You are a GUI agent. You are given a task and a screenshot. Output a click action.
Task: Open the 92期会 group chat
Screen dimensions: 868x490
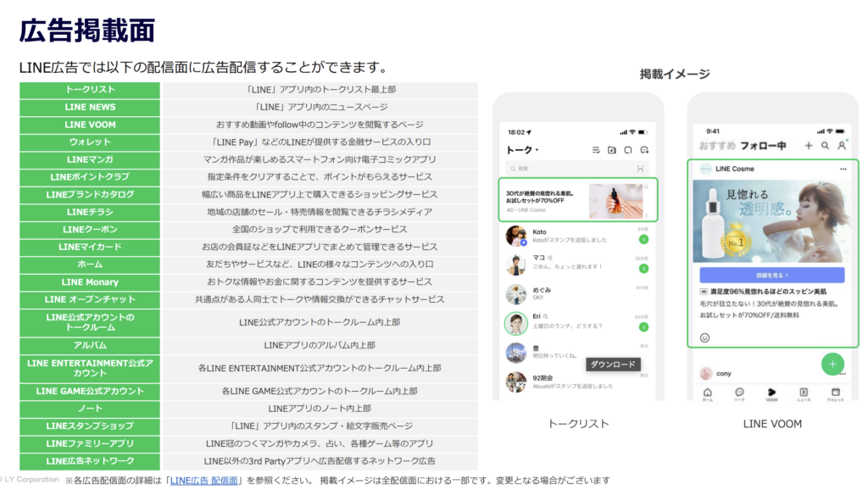point(576,382)
